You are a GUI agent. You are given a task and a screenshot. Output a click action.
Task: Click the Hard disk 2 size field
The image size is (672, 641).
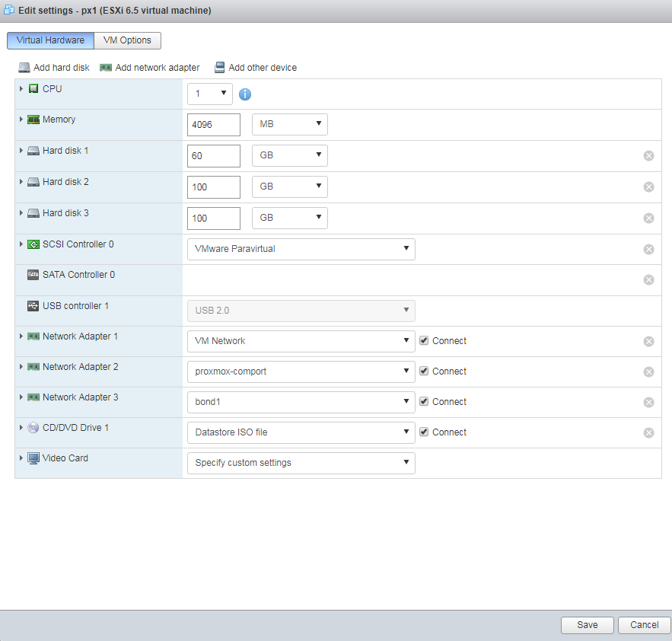213,187
